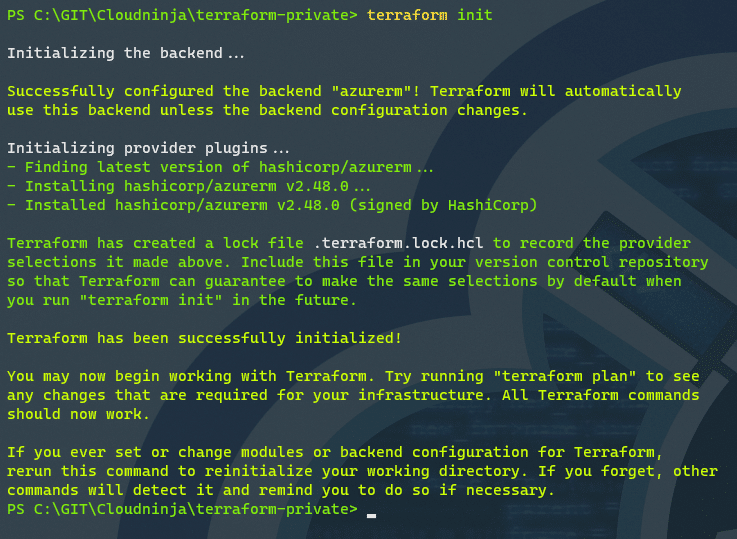Click the quoted "terraform init" in the lock file paragraph

151,300
